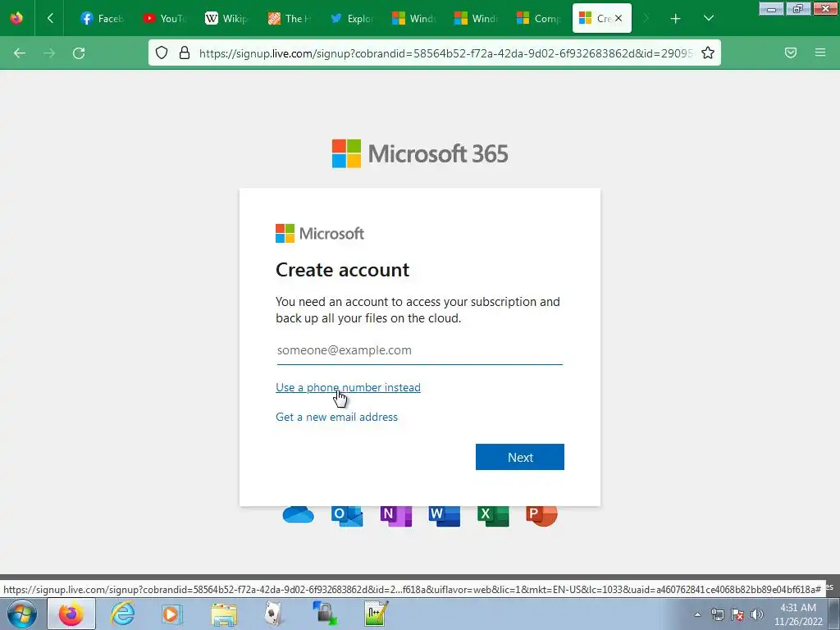Bookmark this page with the star
Viewport: 840px width, 630px height.
tap(708, 52)
